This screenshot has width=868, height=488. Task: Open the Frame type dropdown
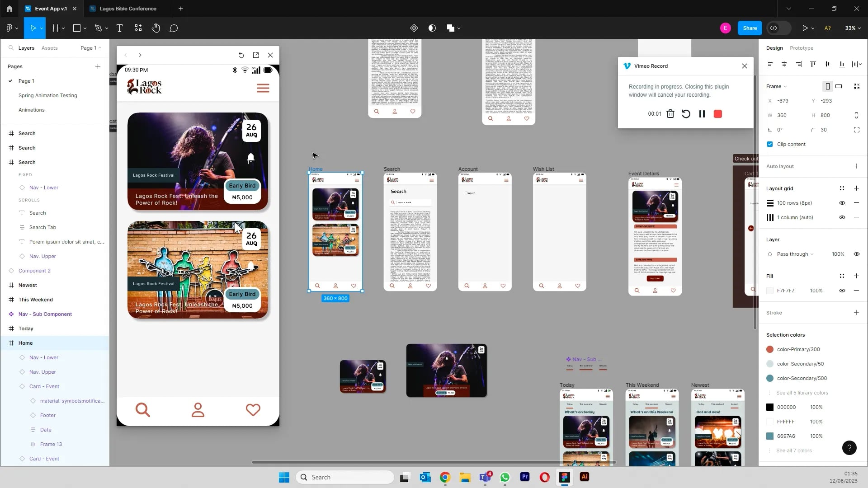776,86
